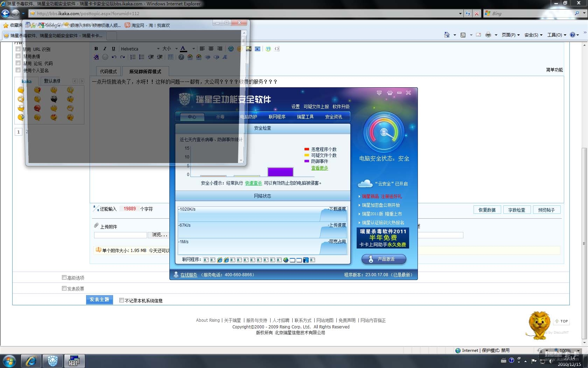Screen dimensions: 588x368
Task: Insert a hyperlink using the globe icon
Action: click(x=231, y=49)
